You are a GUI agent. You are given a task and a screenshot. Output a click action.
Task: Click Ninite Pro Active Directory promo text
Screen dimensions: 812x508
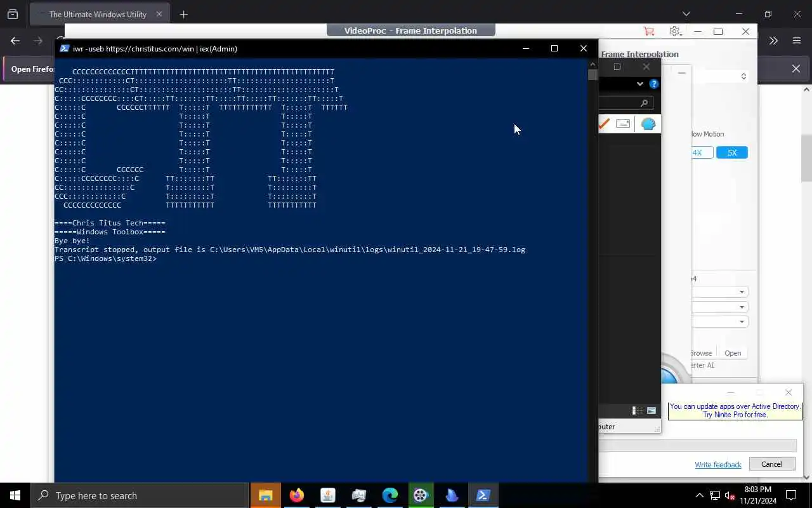(x=735, y=411)
